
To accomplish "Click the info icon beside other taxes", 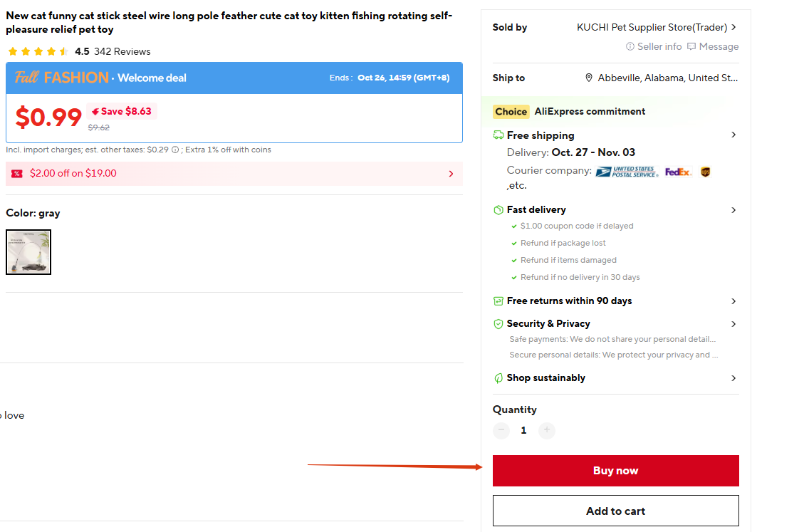I will 175,150.
